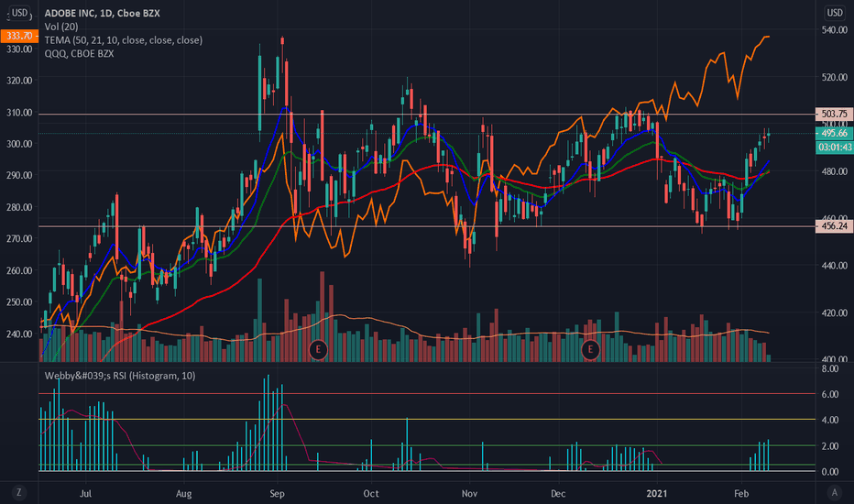Select the QQQ, CBOE BZX comparison legend
Image resolution: width=854 pixels, height=504 pixels.
tap(79, 54)
